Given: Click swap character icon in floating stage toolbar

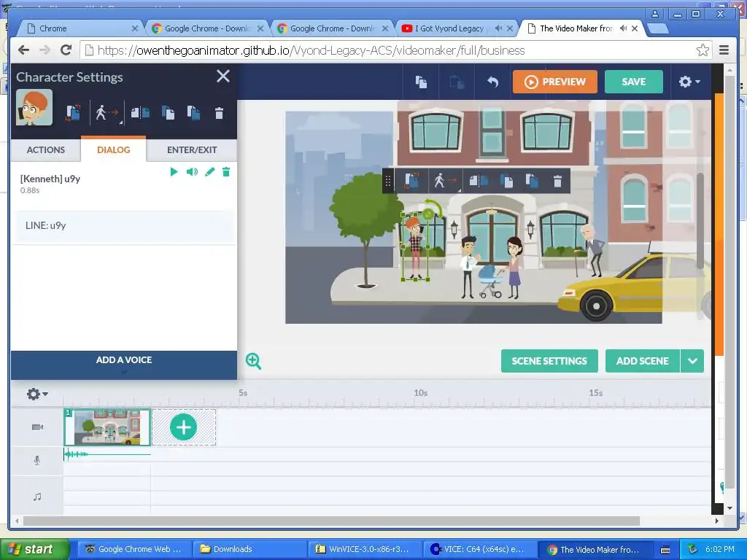Looking at the screenshot, I should click(x=412, y=181).
